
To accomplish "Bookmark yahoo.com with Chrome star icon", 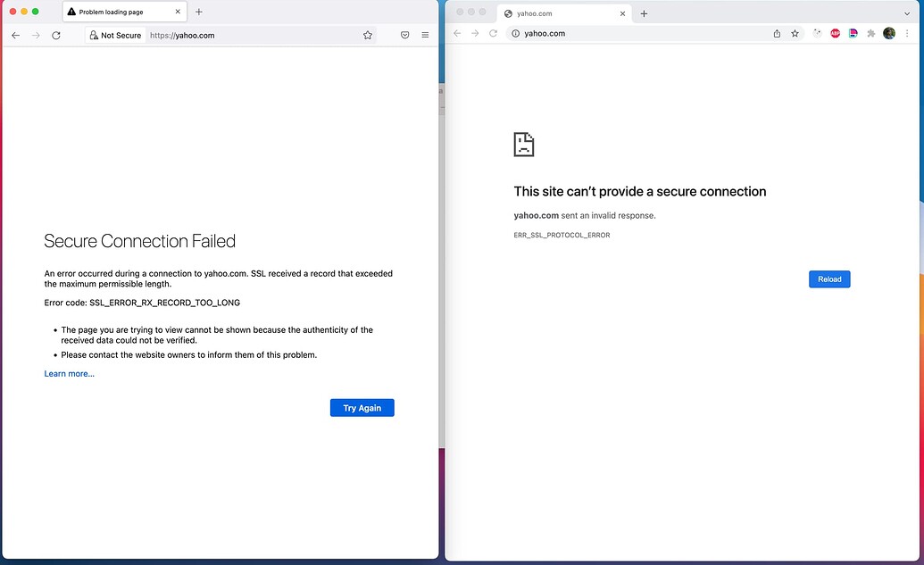I will [794, 33].
